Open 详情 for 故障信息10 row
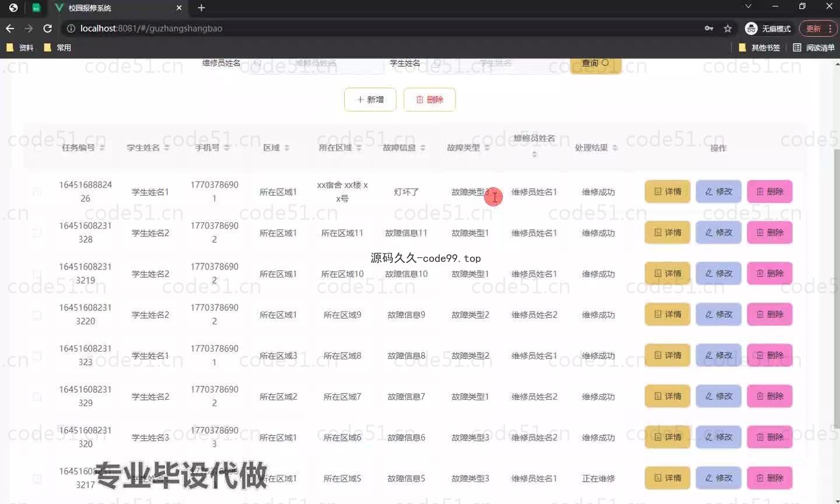This screenshot has width=840, height=504. coord(667,273)
